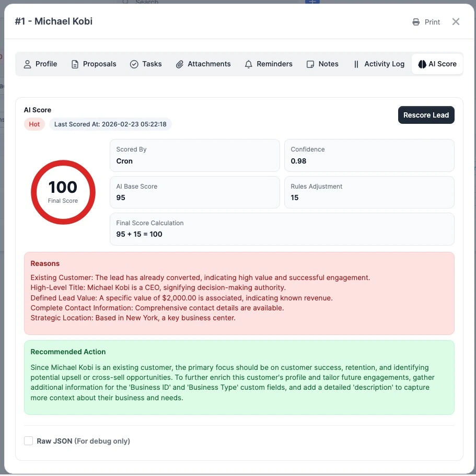Click the Notes icon

point(311,64)
